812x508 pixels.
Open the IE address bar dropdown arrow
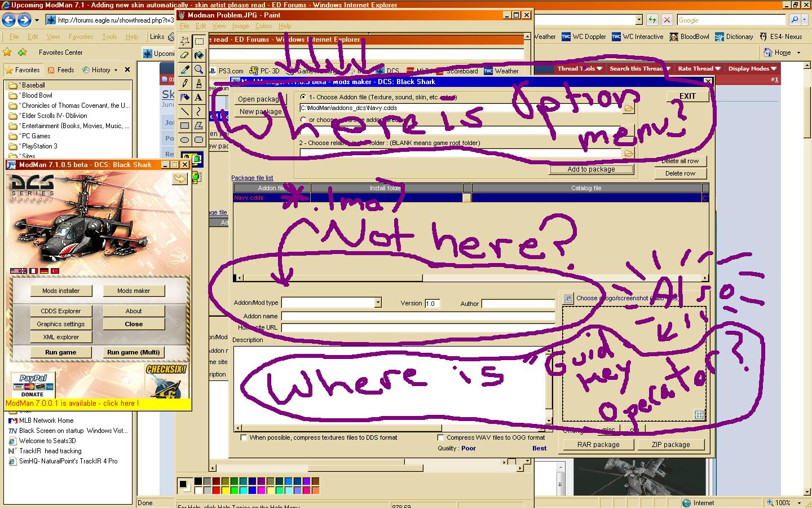click(x=638, y=20)
